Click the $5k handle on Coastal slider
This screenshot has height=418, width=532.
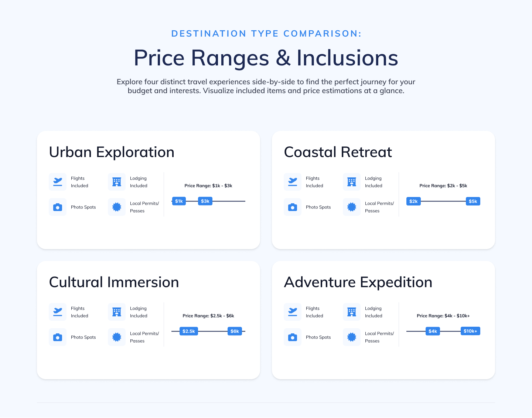[x=473, y=201]
